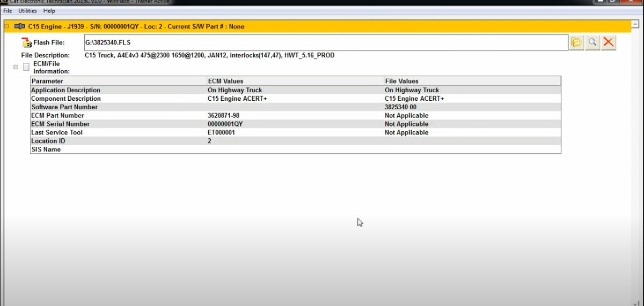This screenshot has height=306, width=644.
Task: Collapse the C15 Engine section
Action: point(7,26)
